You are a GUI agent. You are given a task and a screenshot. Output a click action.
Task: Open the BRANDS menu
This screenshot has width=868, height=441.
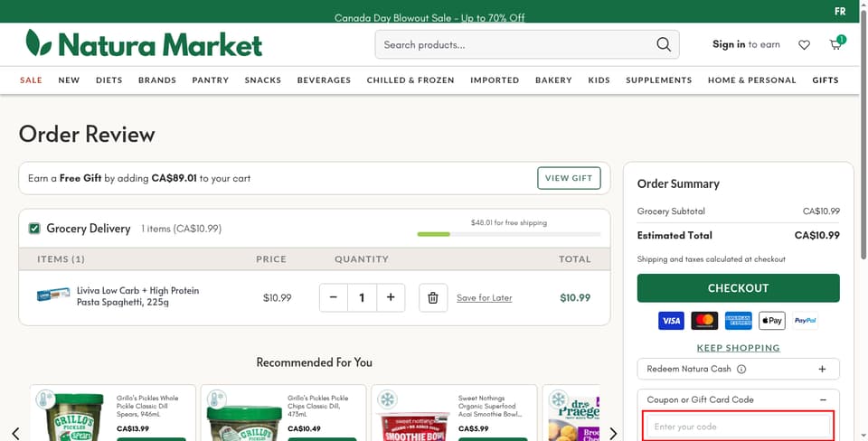157,80
